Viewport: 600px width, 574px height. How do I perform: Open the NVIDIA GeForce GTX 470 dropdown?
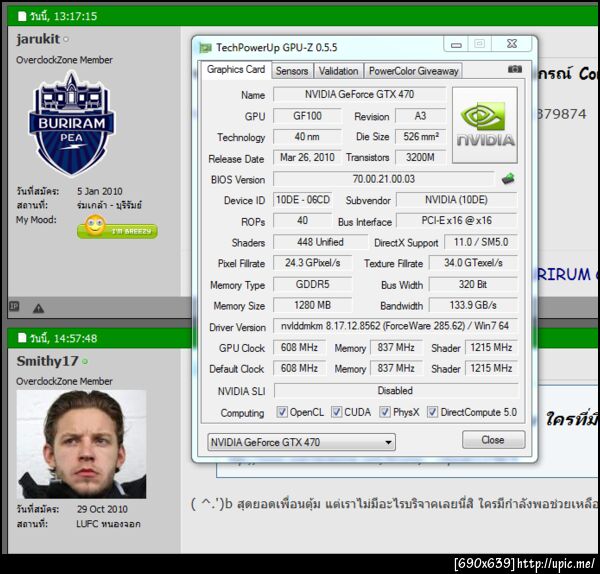tap(301, 442)
